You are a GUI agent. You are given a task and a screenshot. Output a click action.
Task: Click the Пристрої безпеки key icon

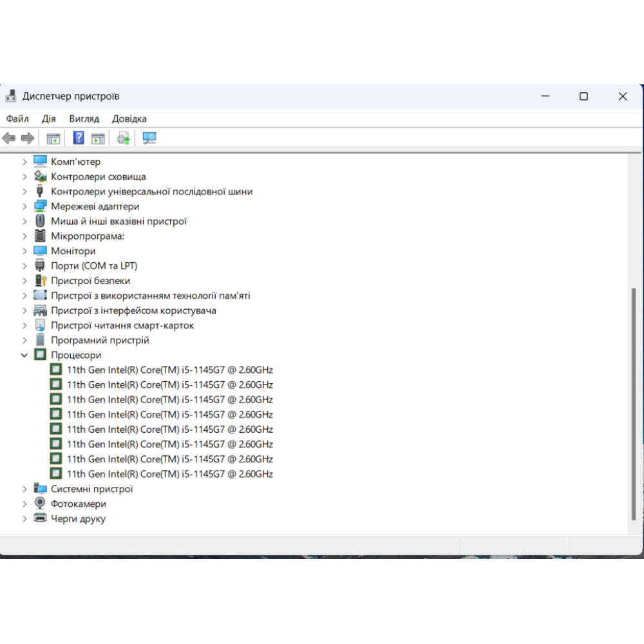point(40,281)
